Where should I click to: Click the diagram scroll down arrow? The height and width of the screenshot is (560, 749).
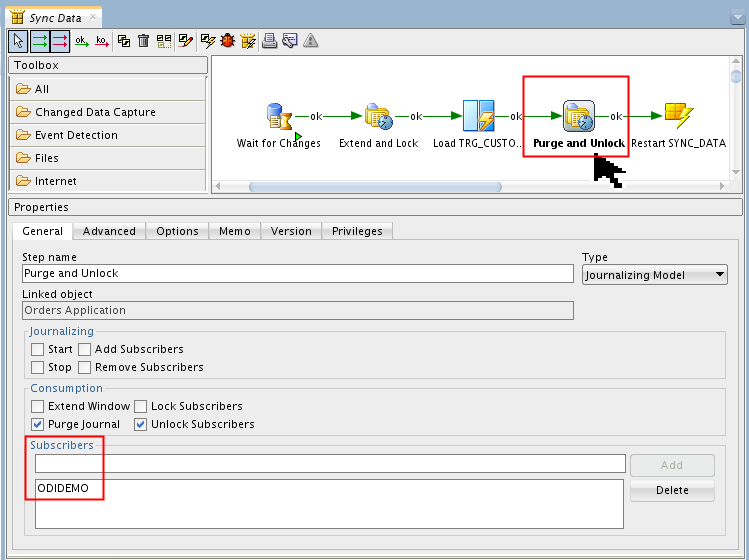pyautogui.click(x=736, y=172)
